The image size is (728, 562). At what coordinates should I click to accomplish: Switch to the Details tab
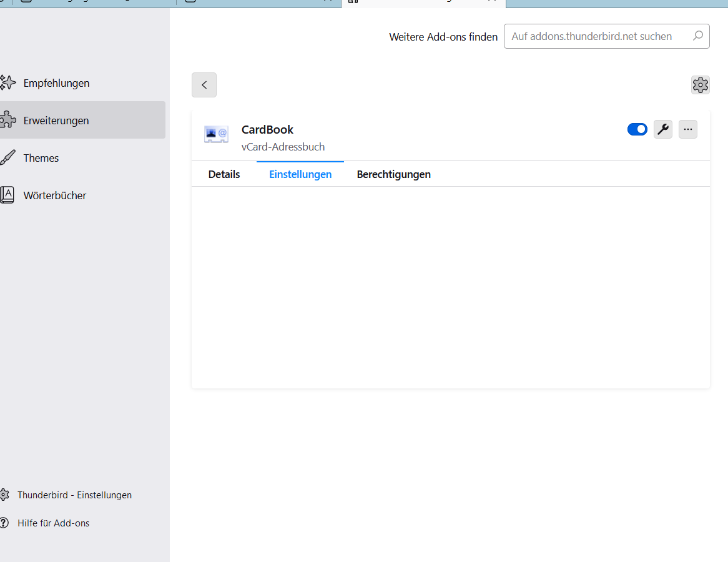tap(224, 175)
